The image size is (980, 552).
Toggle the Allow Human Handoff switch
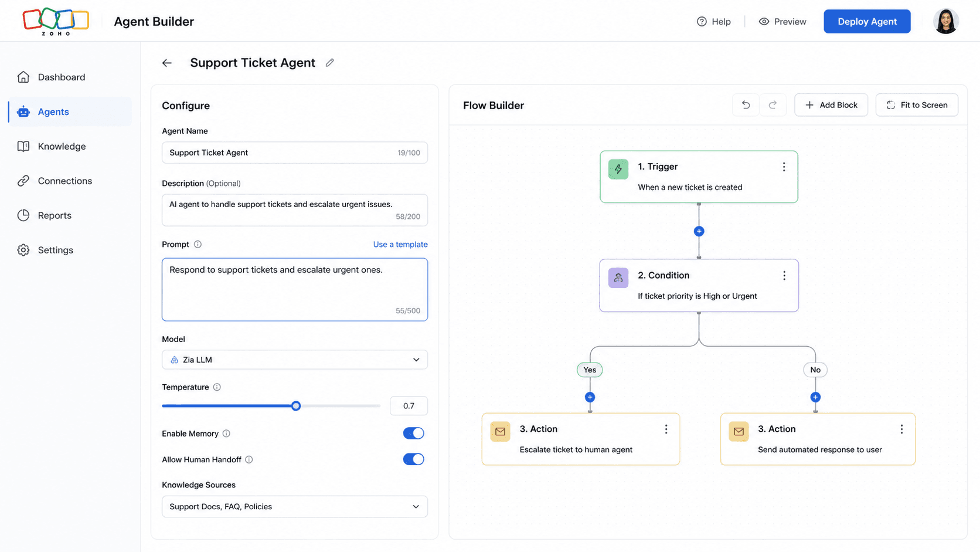(x=413, y=459)
